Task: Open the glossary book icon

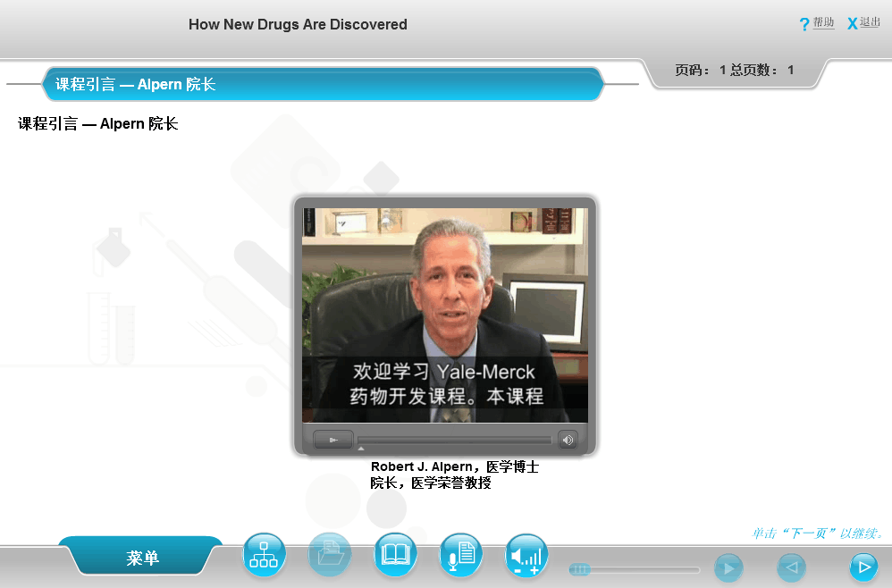Action: tap(395, 554)
